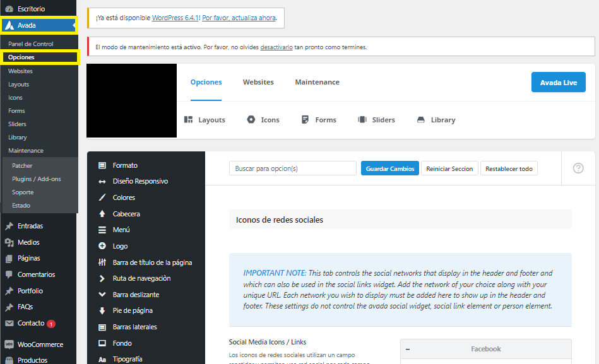
Task: Click the Library icon in top bar
Action: [x=421, y=120]
